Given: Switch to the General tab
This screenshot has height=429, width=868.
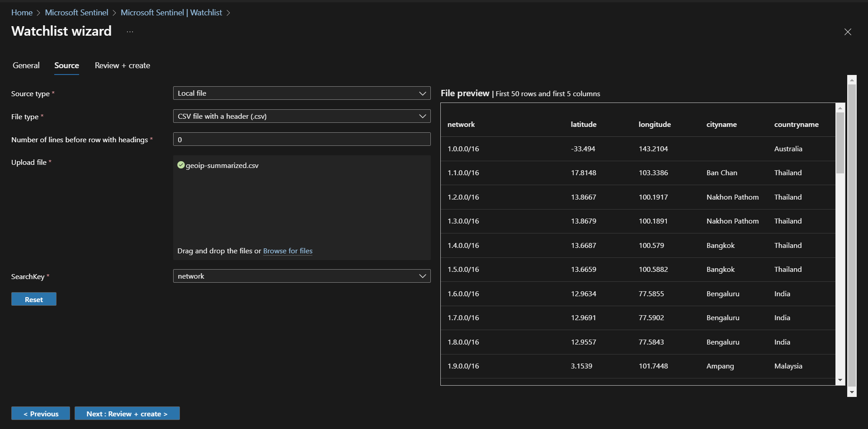Looking at the screenshot, I should tap(26, 65).
